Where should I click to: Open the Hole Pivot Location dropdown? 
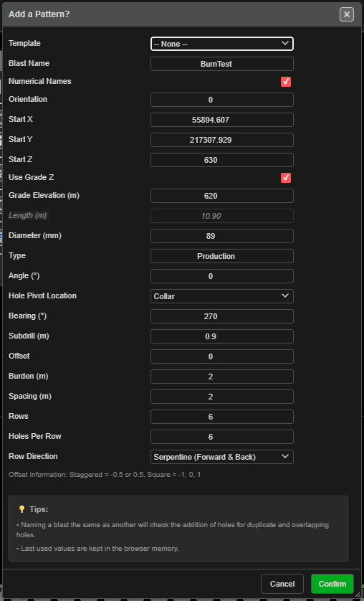click(x=222, y=296)
